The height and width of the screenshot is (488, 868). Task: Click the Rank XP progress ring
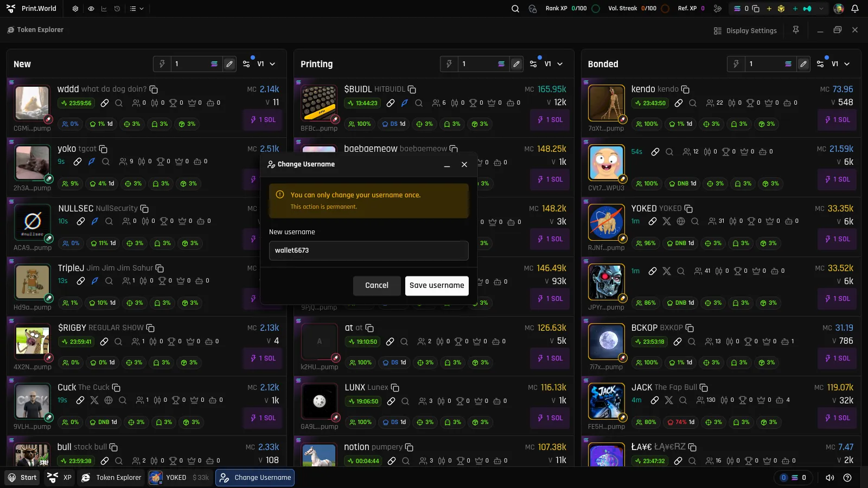coord(596,9)
